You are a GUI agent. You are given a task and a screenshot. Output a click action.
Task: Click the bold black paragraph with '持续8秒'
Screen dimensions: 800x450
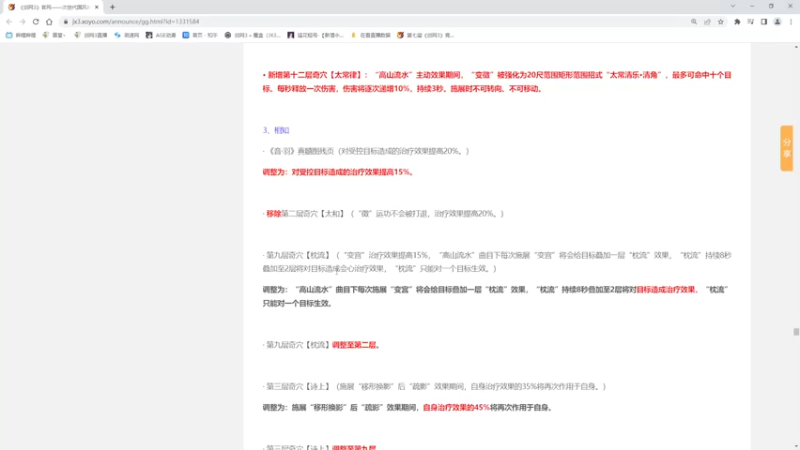(x=496, y=296)
